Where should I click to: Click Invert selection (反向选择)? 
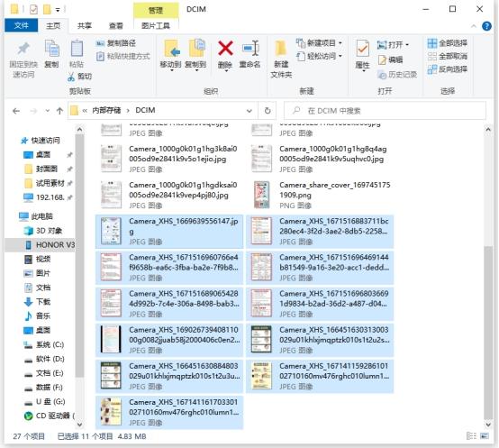coord(448,69)
